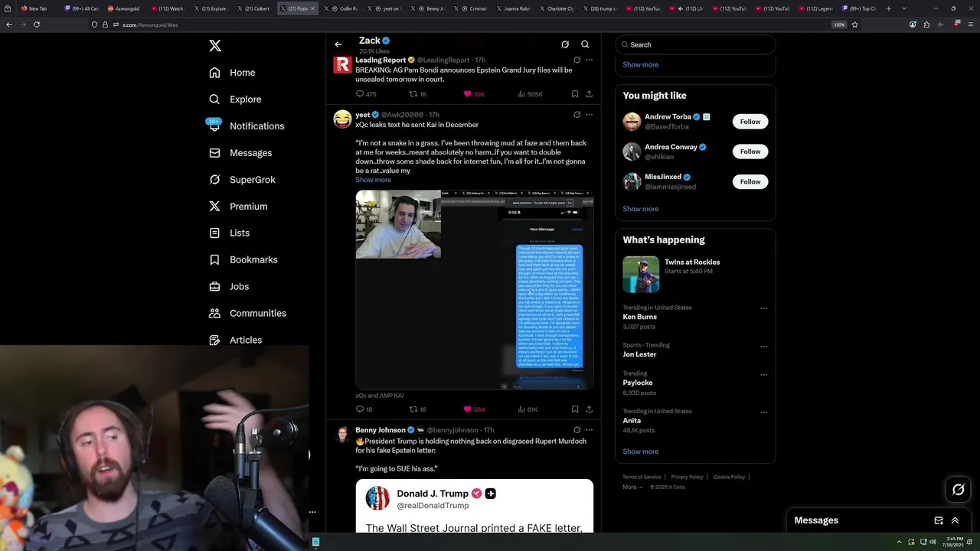980x551 pixels.
Task: Open Articles in the sidebar
Action: pyautogui.click(x=235, y=341)
